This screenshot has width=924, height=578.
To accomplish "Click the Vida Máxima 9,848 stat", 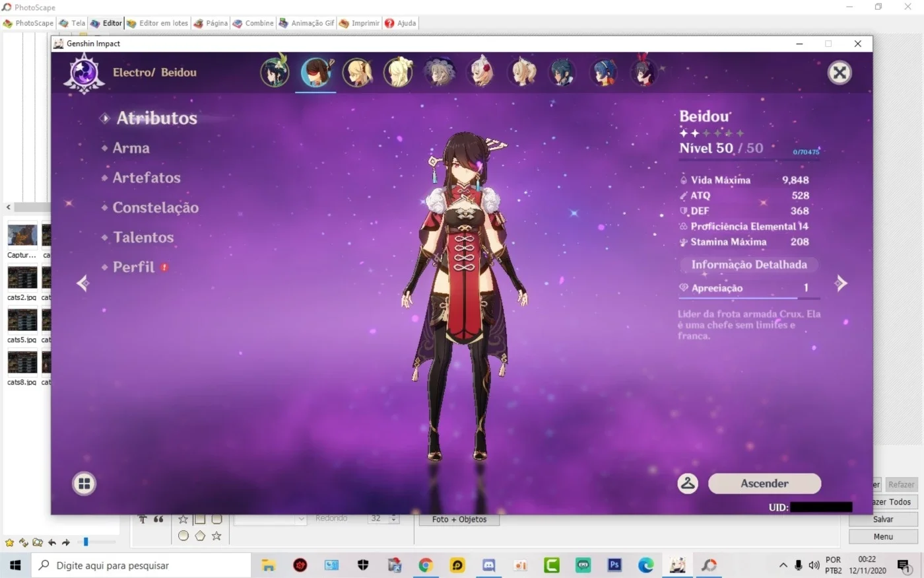I will pyautogui.click(x=744, y=180).
